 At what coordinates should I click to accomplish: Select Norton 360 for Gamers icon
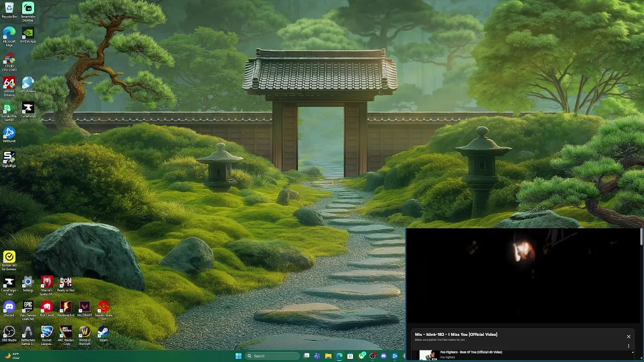(x=9, y=261)
